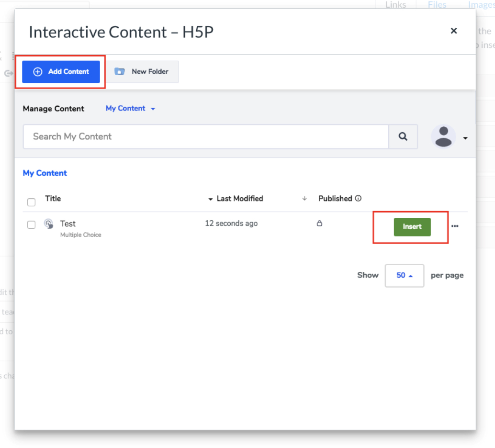
Task: Switch to Files tab in background window
Action: pyautogui.click(x=437, y=4)
